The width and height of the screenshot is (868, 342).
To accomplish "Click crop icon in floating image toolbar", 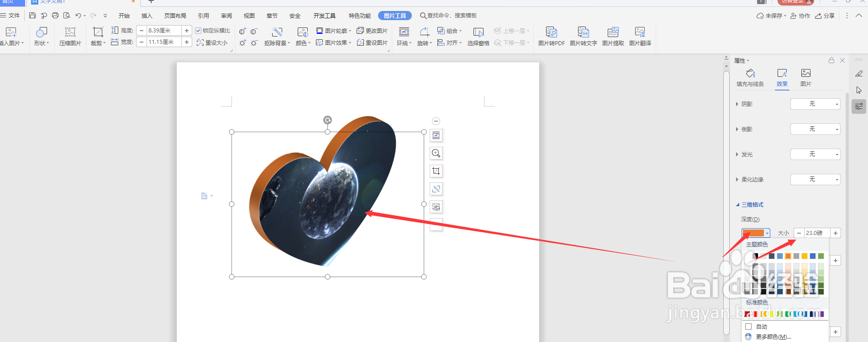I will click(x=436, y=171).
